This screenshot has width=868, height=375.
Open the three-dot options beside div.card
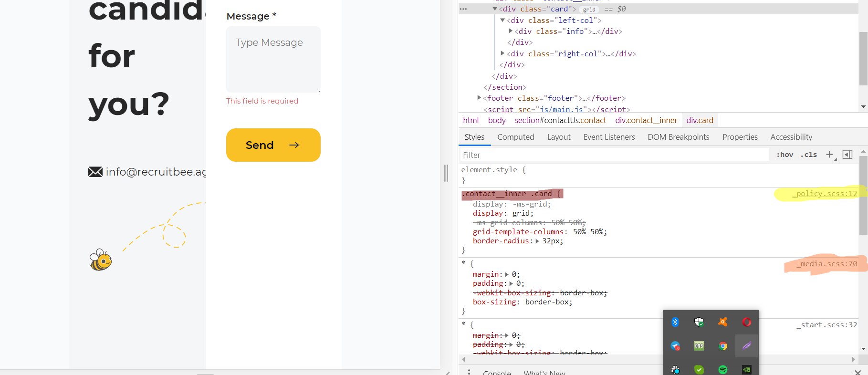pos(463,9)
